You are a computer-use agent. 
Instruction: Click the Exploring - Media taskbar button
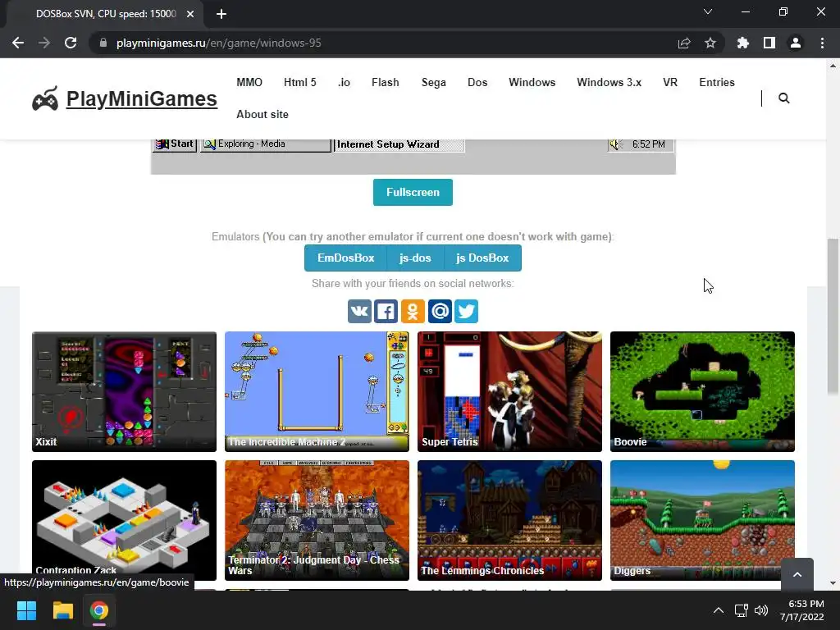click(266, 144)
